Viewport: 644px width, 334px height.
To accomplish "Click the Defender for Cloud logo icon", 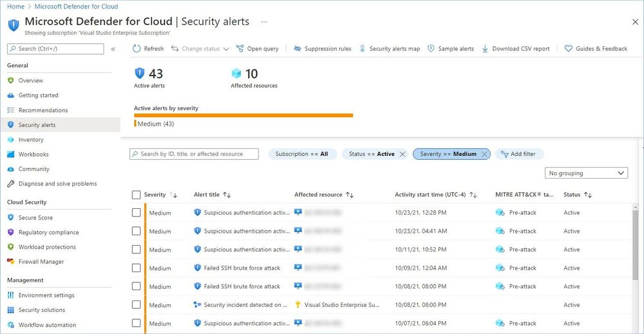I will point(14,25).
